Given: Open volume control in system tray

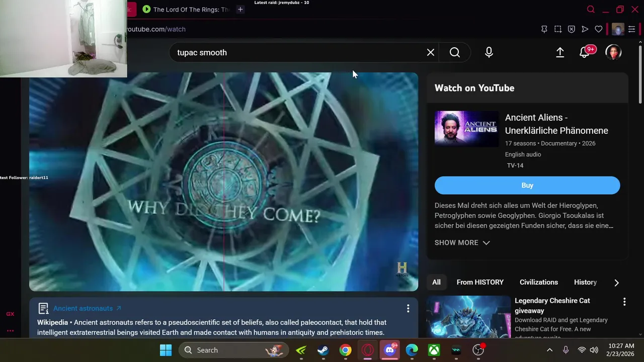Looking at the screenshot, I should [594, 350].
